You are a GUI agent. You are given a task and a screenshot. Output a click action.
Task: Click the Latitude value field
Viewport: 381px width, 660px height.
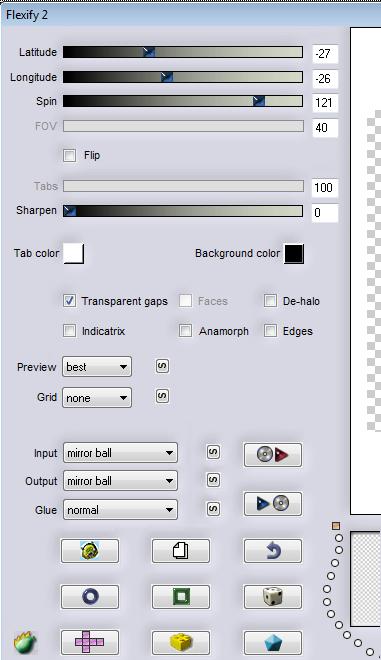325,53
